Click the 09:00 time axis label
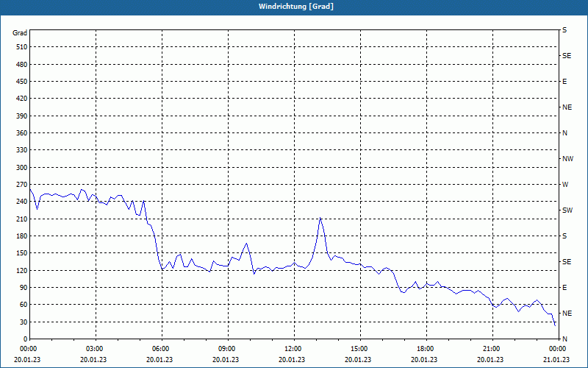Screen dimensions: 588x368 coord(228,349)
